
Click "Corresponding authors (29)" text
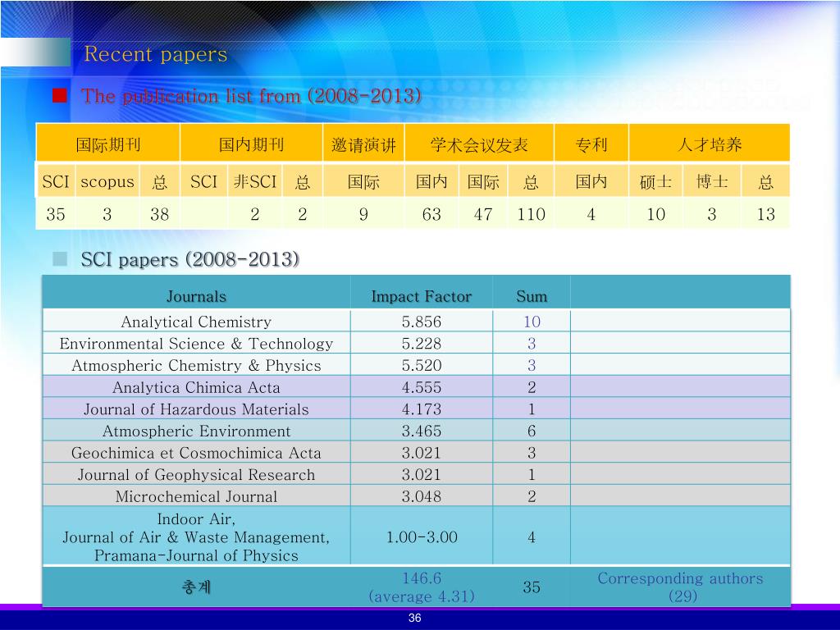tap(680, 587)
